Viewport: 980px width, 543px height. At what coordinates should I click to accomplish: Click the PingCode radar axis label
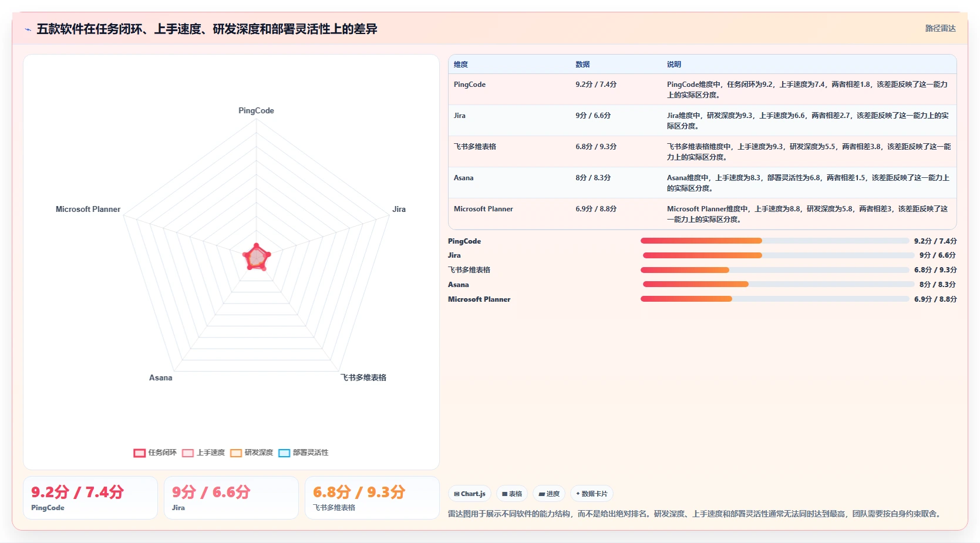tap(256, 110)
